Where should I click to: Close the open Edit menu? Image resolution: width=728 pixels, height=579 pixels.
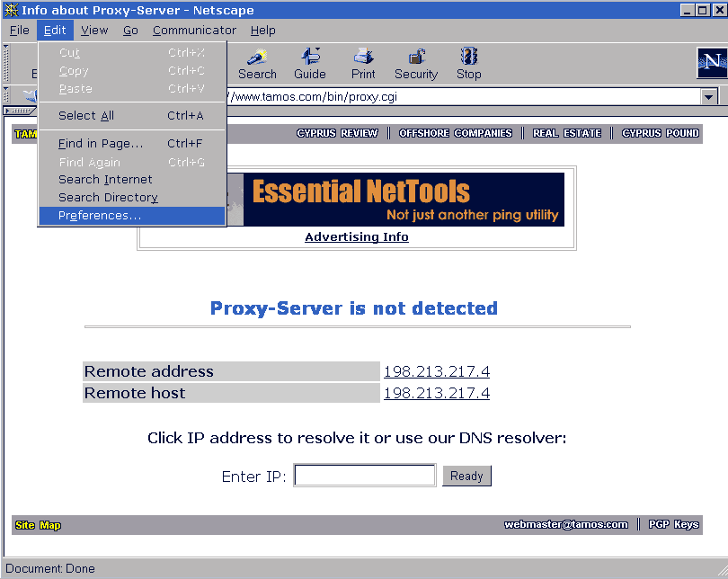pyautogui.click(x=55, y=31)
